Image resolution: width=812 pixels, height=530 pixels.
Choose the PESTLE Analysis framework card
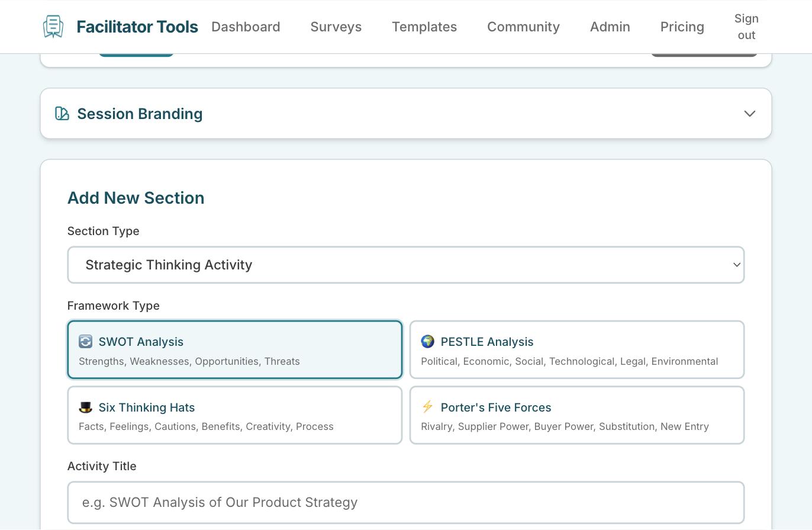[577, 349]
